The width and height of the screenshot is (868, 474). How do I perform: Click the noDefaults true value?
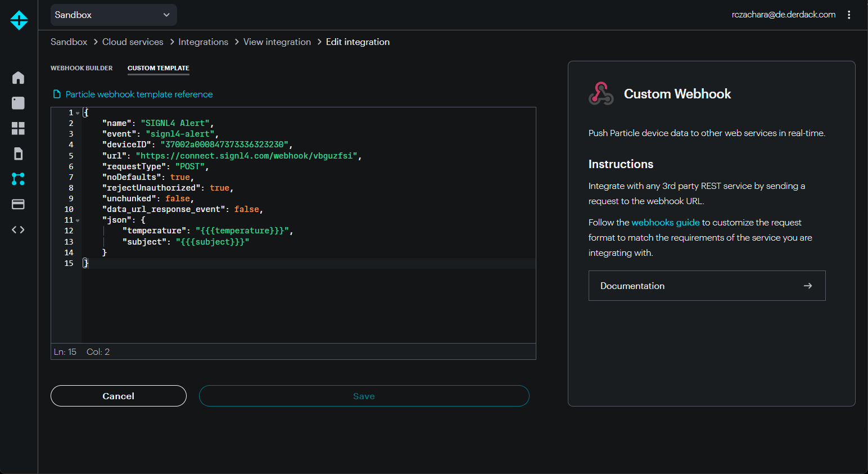tap(180, 177)
